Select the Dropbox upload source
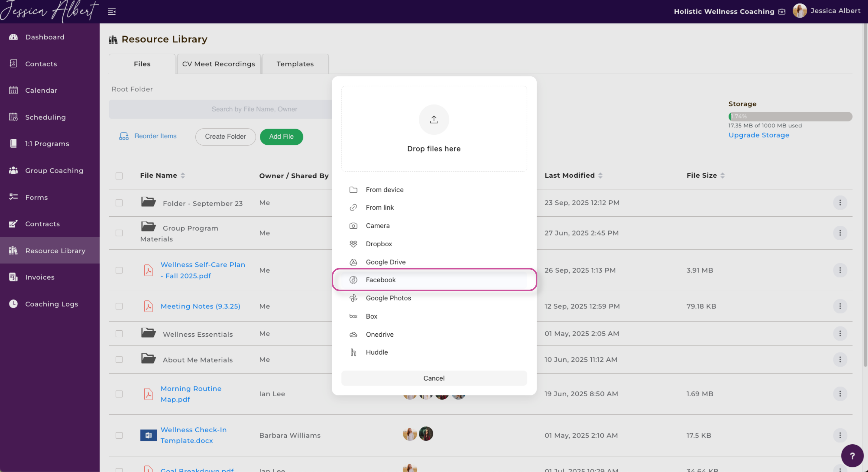Screen dimensions: 868x472 pyautogui.click(x=379, y=244)
